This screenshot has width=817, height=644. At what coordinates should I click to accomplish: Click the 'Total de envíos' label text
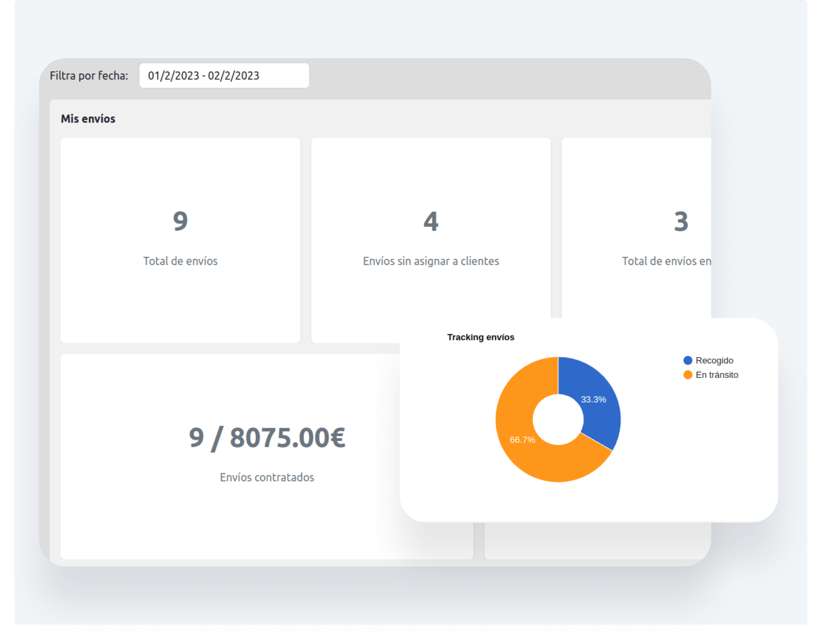point(180,261)
